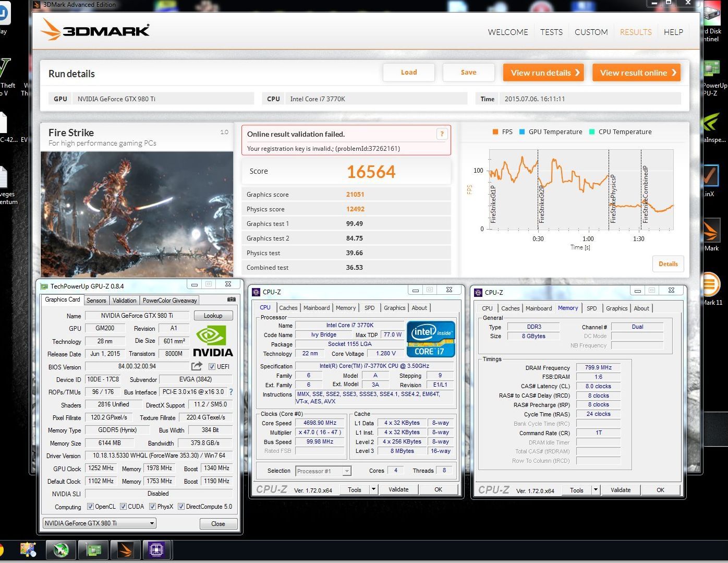Click the 3DMark logo in the header
728x563 pixels.
tap(95, 30)
